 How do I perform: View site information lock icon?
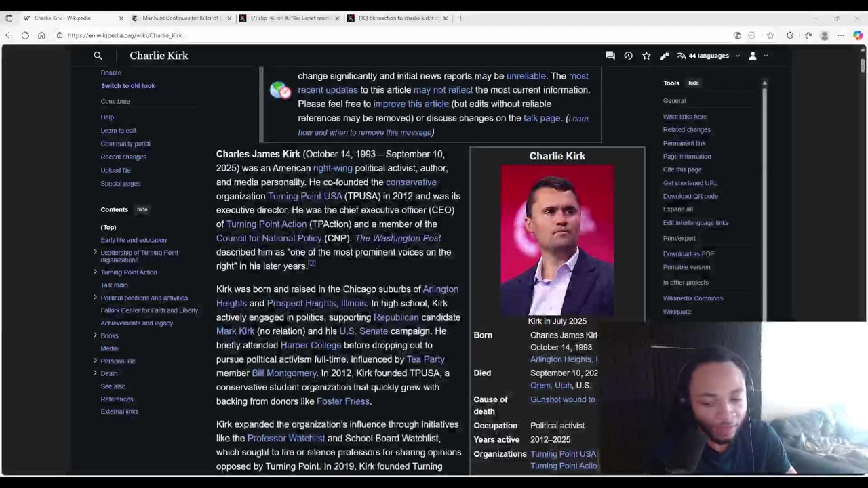tap(60, 35)
